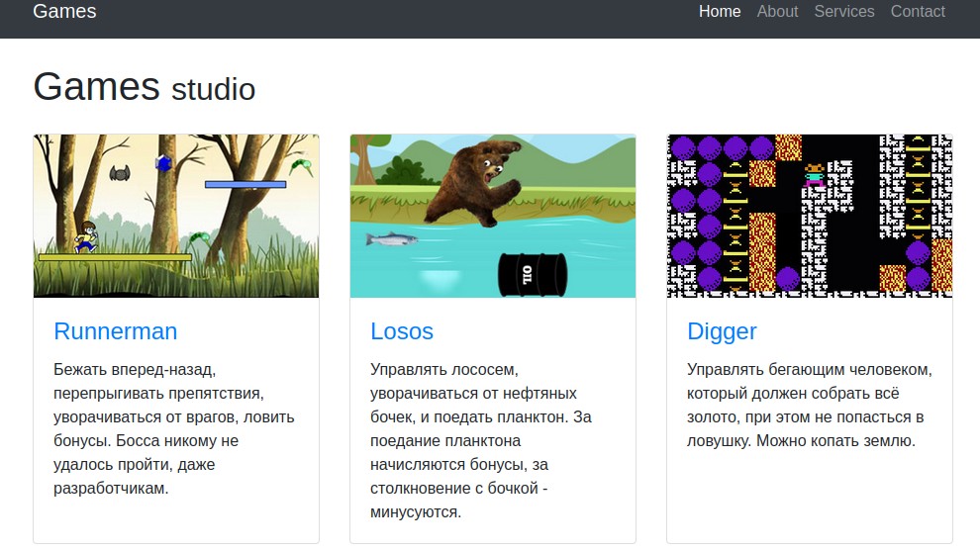Click the Runnerman forest game thumbnail
Image resolution: width=980 pixels, height=551 pixels.
click(176, 216)
